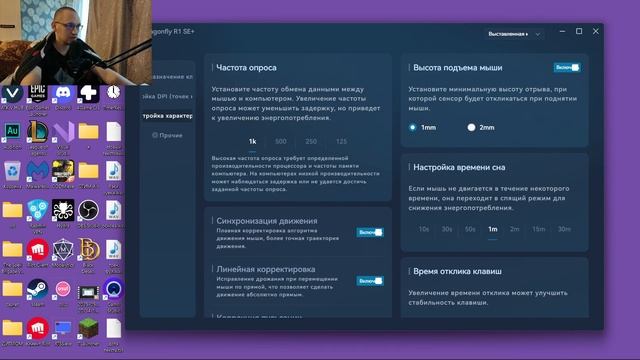The image size is (640, 360).
Task: Open the dark circle V-logo shortcut
Action: [x=12, y=94]
